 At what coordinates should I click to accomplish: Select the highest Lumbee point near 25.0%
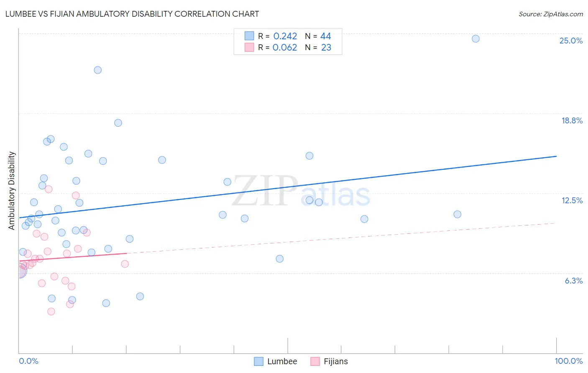click(476, 38)
